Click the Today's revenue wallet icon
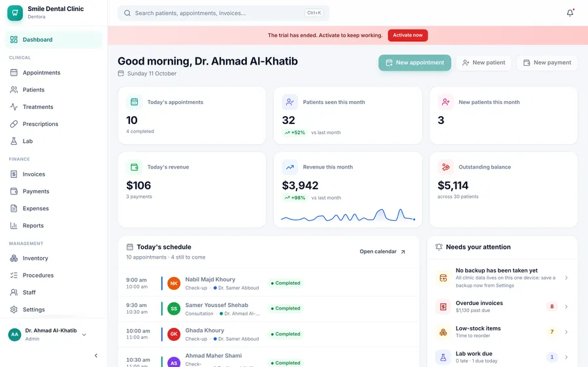The height and width of the screenshot is (367, 588). point(134,167)
